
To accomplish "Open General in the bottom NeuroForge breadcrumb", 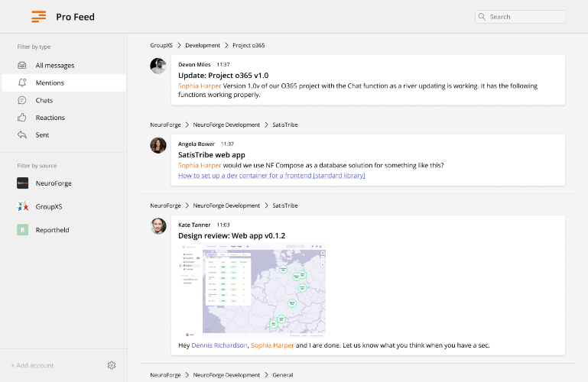I will (x=283, y=375).
